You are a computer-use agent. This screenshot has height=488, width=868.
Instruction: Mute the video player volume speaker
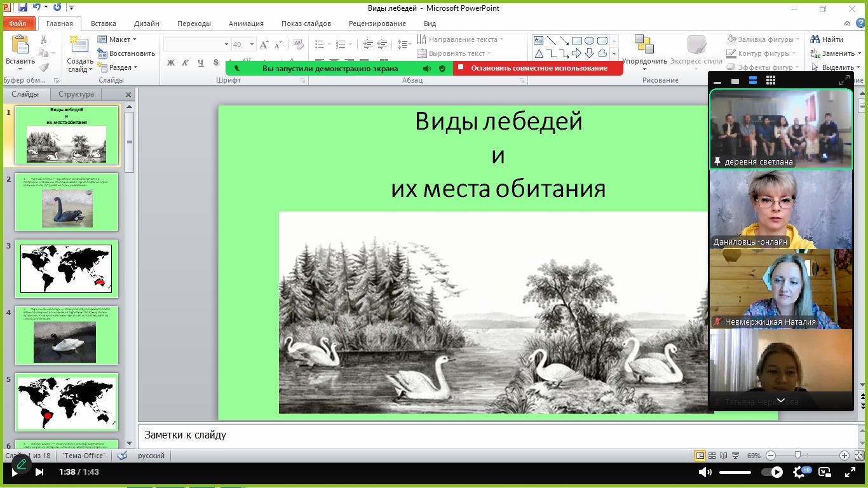click(x=705, y=472)
